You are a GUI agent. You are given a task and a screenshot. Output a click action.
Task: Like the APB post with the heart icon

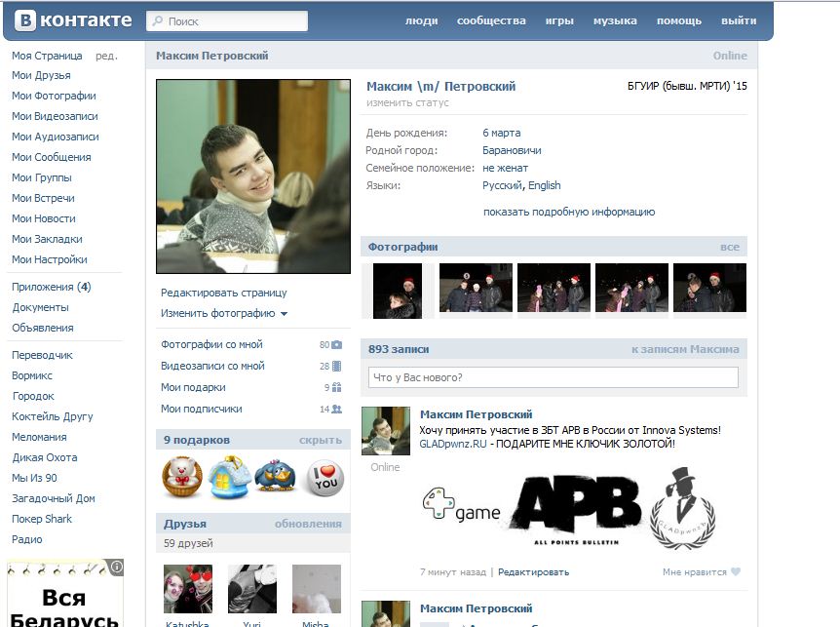(736, 572)
